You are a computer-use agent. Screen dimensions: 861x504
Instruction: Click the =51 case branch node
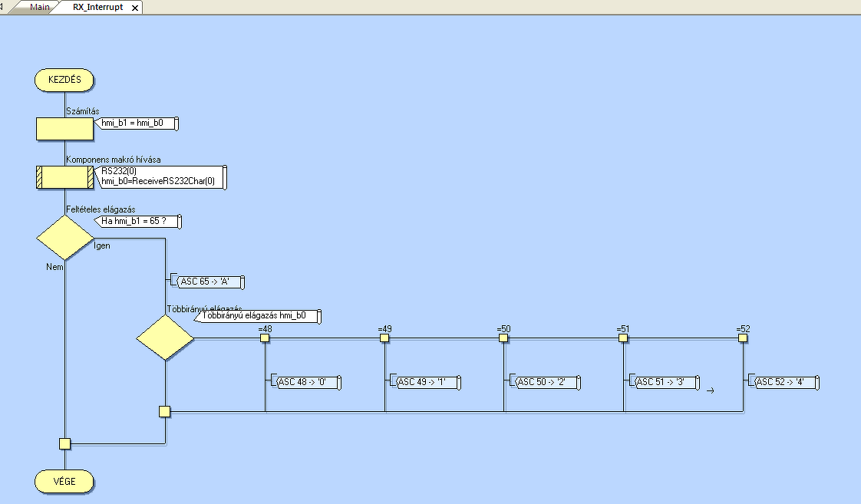coord(623,338)
